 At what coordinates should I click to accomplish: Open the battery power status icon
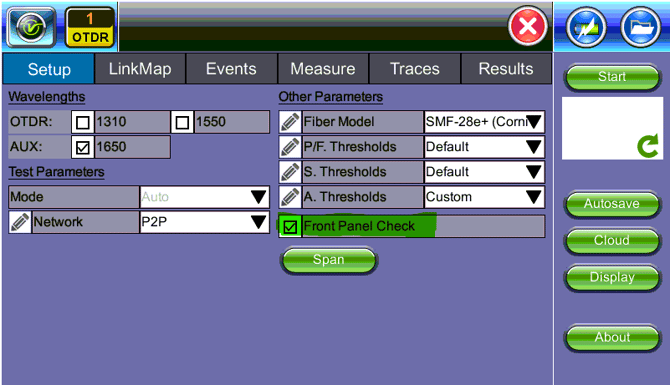coord(586,27)
